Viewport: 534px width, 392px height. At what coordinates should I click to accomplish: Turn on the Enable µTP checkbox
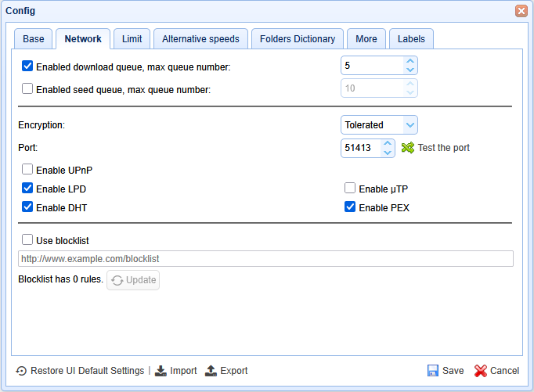[350, 189]
